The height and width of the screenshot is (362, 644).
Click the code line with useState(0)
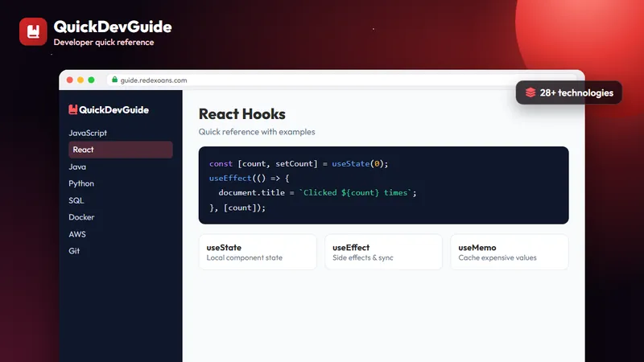(x=299, y=164)
